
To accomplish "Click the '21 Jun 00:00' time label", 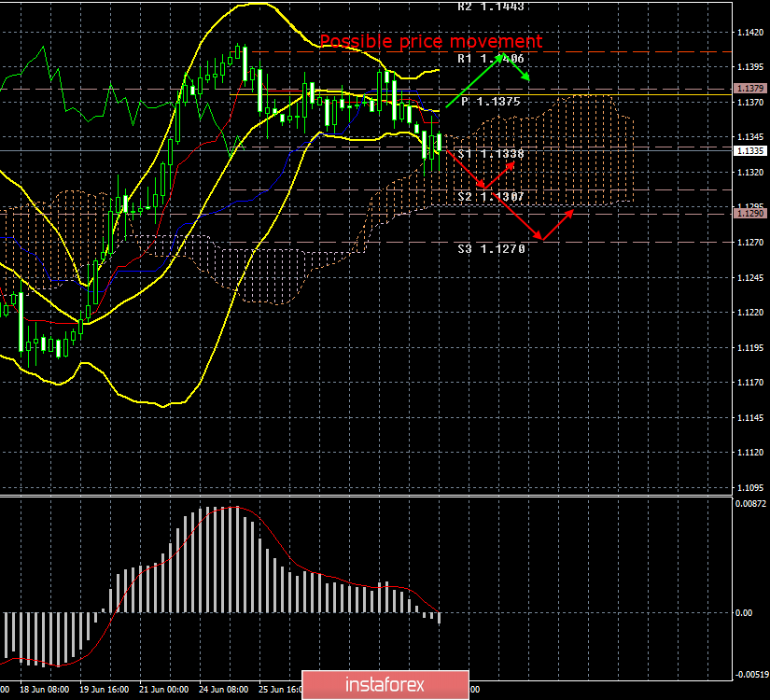I will coord(163,690).
